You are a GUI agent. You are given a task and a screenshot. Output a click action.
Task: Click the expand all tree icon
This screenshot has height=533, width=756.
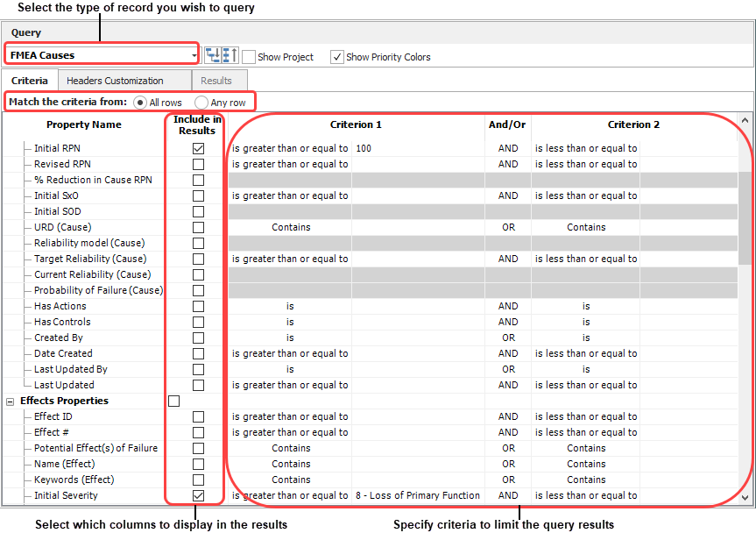tap(213, 56)
